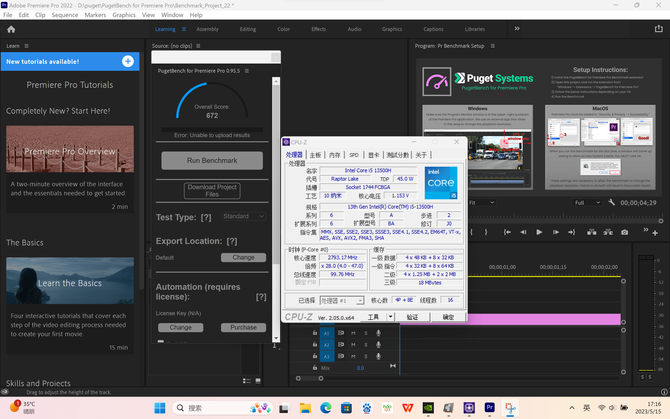Open the Markers menu
This screenshot has width=670, height=419.
95,15
